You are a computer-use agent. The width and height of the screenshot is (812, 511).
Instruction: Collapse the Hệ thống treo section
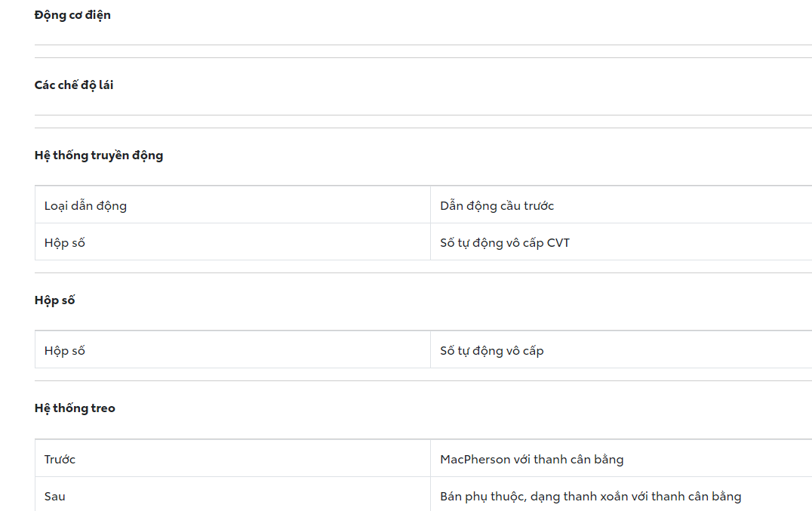(75, 408)
